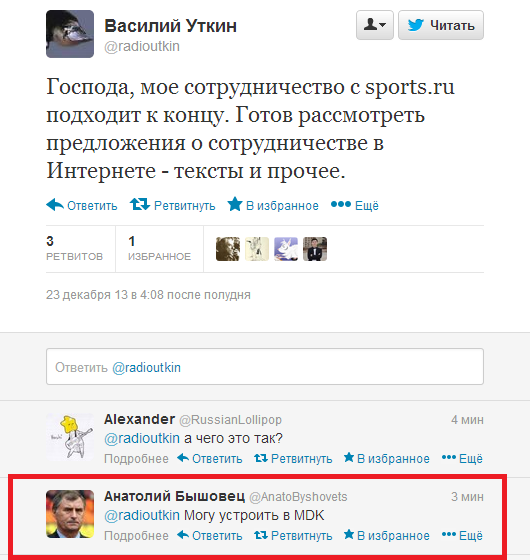The image size is (530, 560).
Task: Open the @RussianLollipop profile handle
Action: click(230, 420)
